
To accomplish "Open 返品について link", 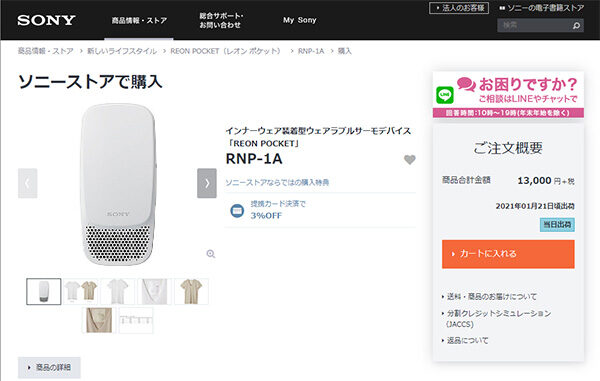I will pos(468,340).
